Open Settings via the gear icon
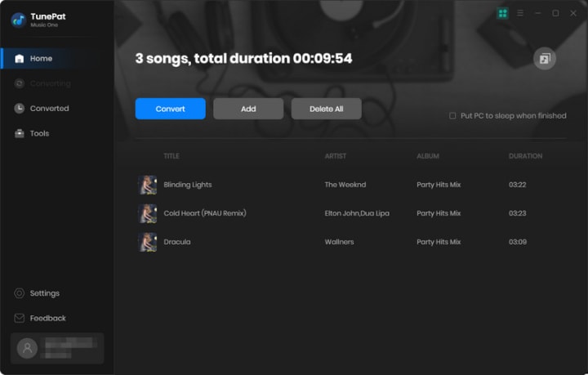 coord(19,293)
